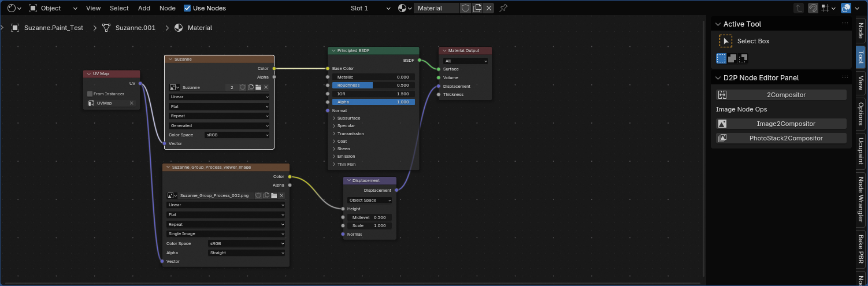The width and height of the screenshot is (868, 286).
Task: Expand Emission section in Principled BSDF
Action: 334,157
